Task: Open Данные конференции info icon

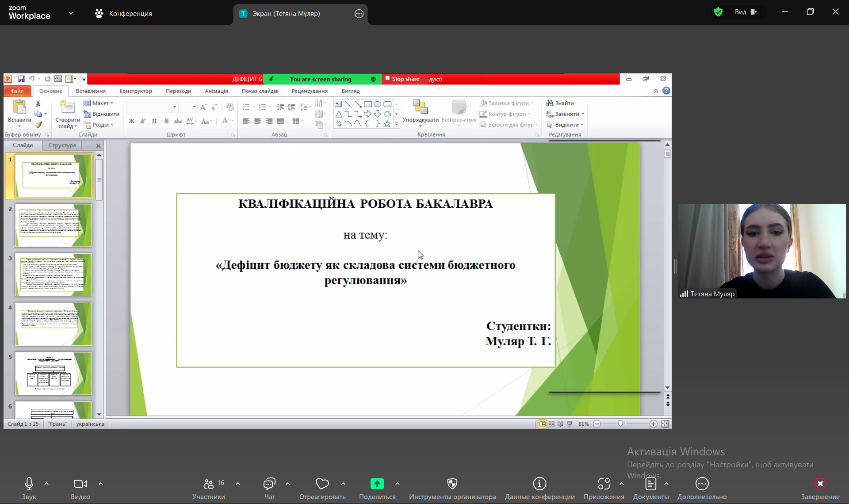Action: tap(539, 484)
